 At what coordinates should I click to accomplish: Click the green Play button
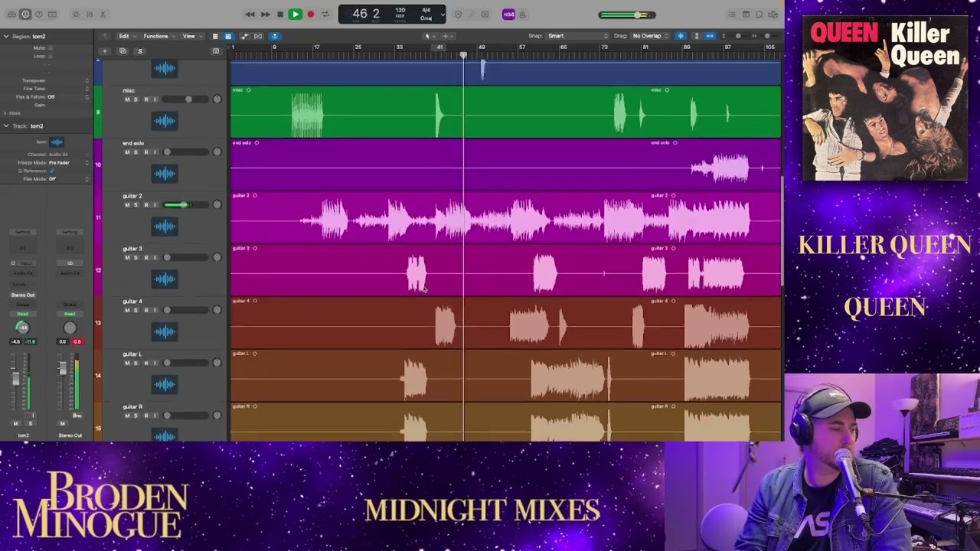[x=295, y=14]
